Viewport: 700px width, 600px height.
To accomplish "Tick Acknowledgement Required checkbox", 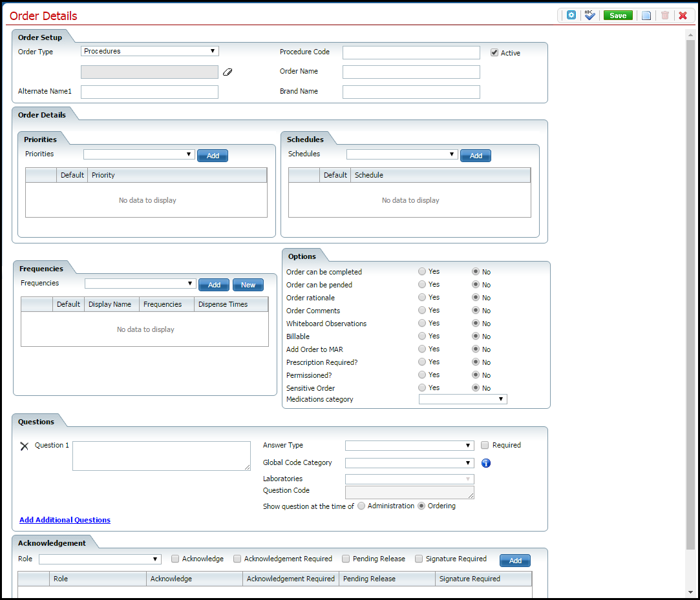I will (237, 559).
